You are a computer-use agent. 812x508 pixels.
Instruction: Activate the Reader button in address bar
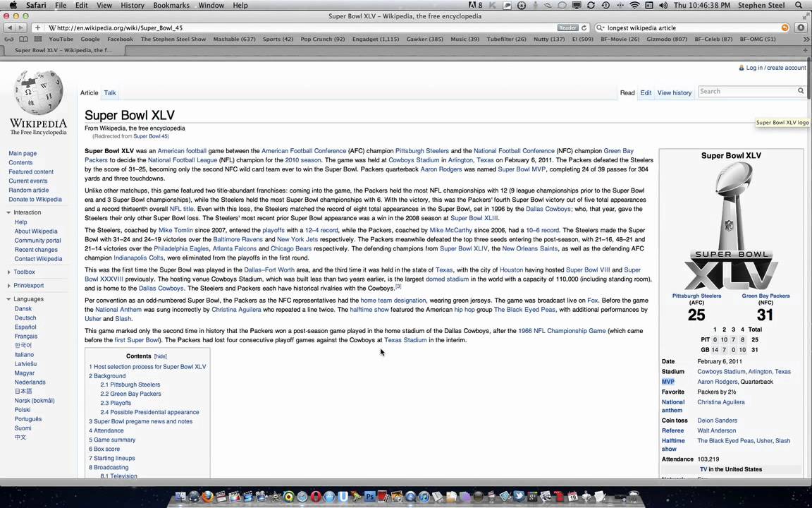(x=567, y=28)
